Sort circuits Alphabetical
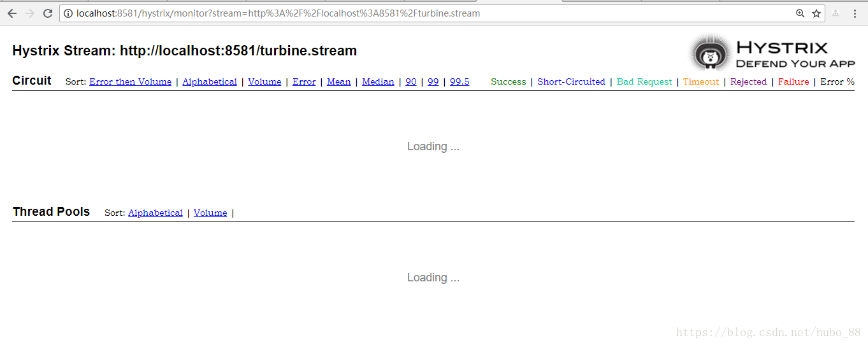This screenshot has width=868, height=345. coord(210,81)
